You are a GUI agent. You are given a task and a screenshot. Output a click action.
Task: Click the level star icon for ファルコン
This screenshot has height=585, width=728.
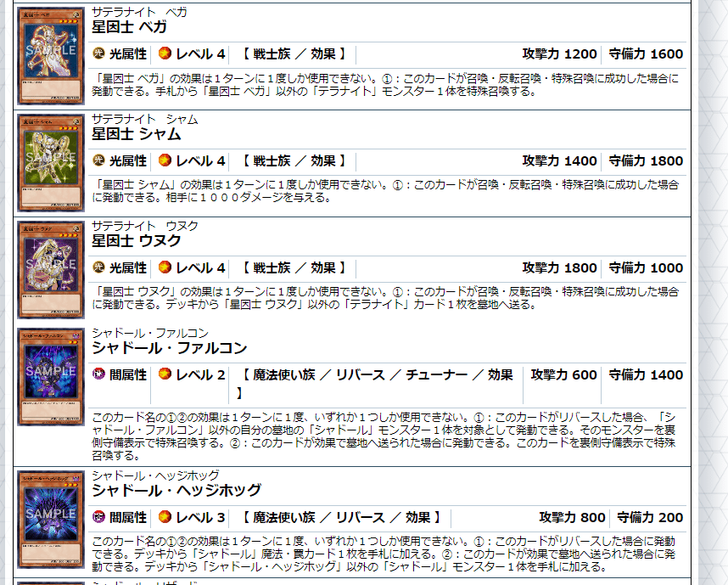point(165,374)
